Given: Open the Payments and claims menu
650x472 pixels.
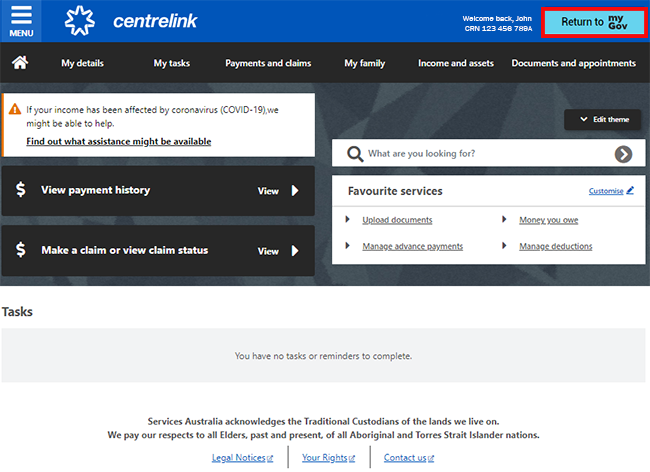Looking at the screenshot, I should 268,63.
